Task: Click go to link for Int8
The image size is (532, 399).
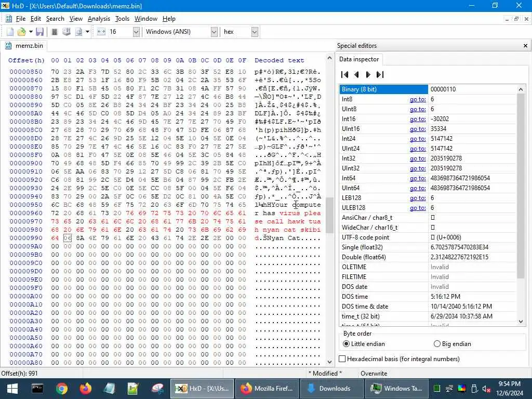Action: pyautogui.click(x=418, y=99)
